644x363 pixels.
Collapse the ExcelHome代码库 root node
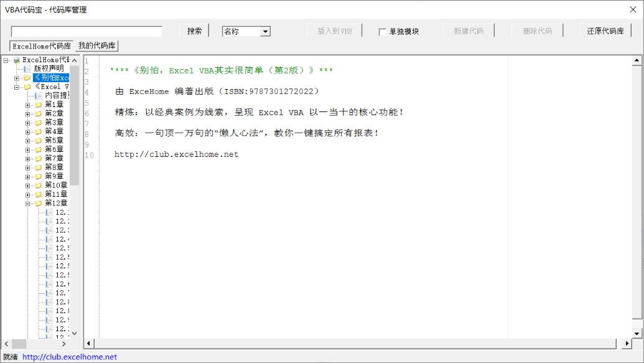tap(6, 60)
